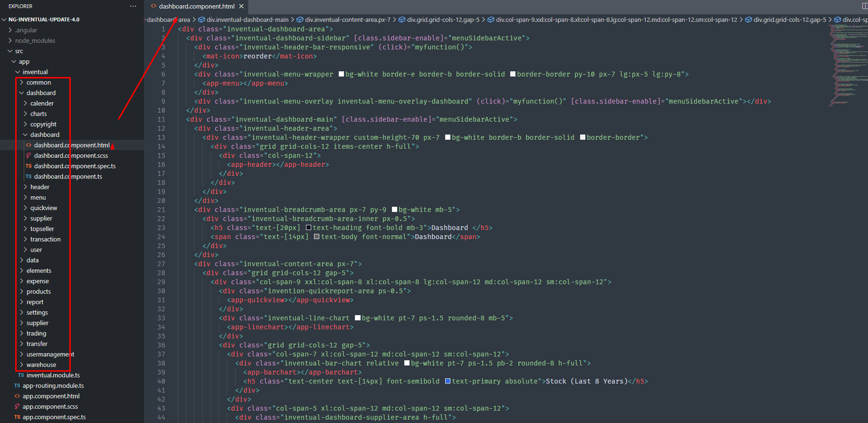The image size is (868, 423).
Task: Close the dashboard.component.html tab
Action: (x=241, y=6)
